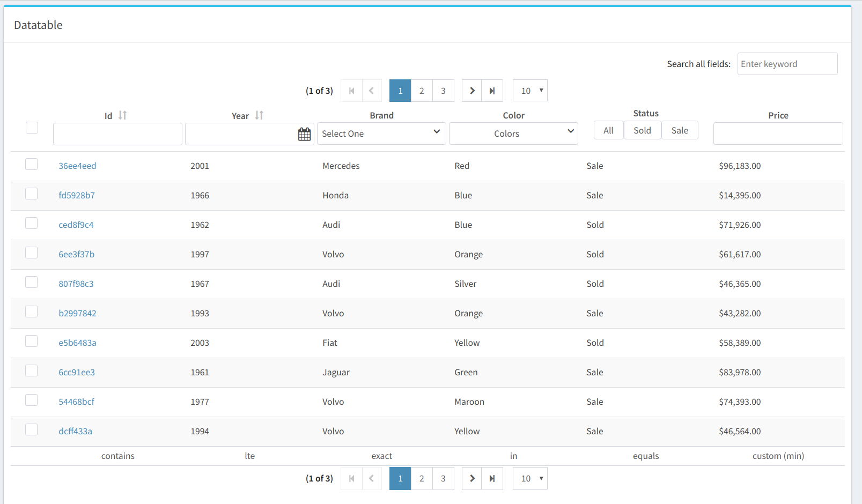Sort the Id column using its sort icon
The image size is (862, 504).
122,115
